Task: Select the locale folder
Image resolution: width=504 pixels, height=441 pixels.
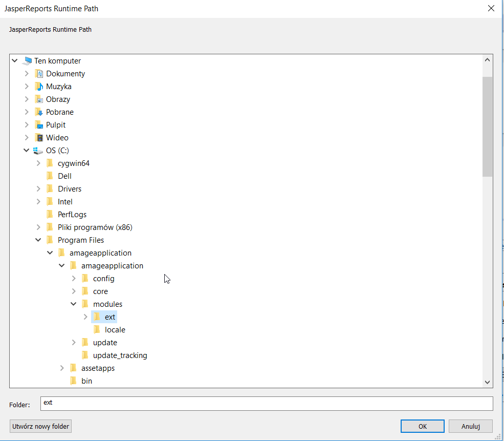Action: (x=115, y=330)
